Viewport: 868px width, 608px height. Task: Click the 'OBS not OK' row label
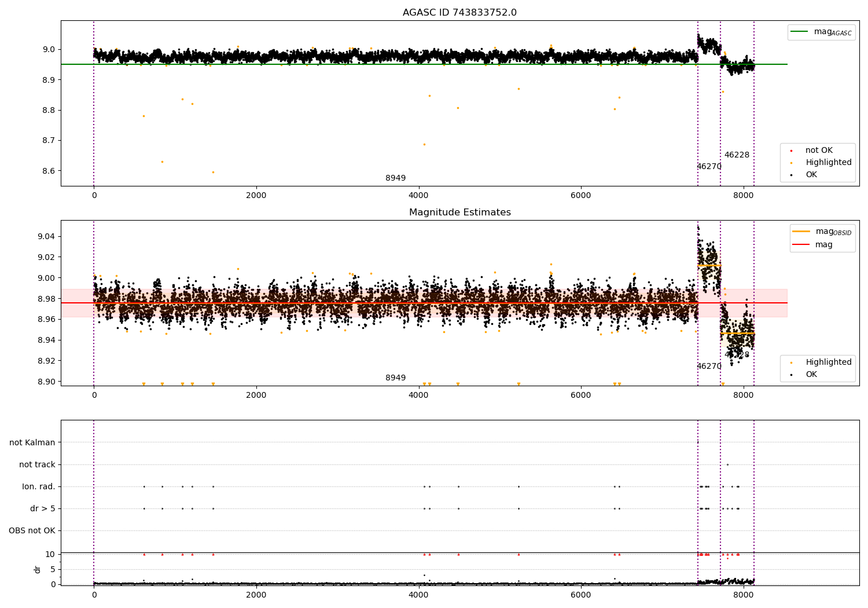point(32,531)
